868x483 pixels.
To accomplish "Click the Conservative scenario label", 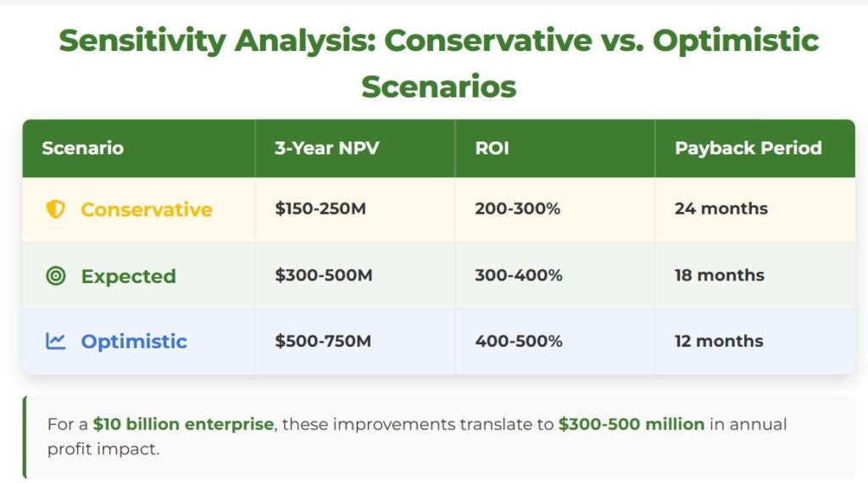I will pos(147,209).
